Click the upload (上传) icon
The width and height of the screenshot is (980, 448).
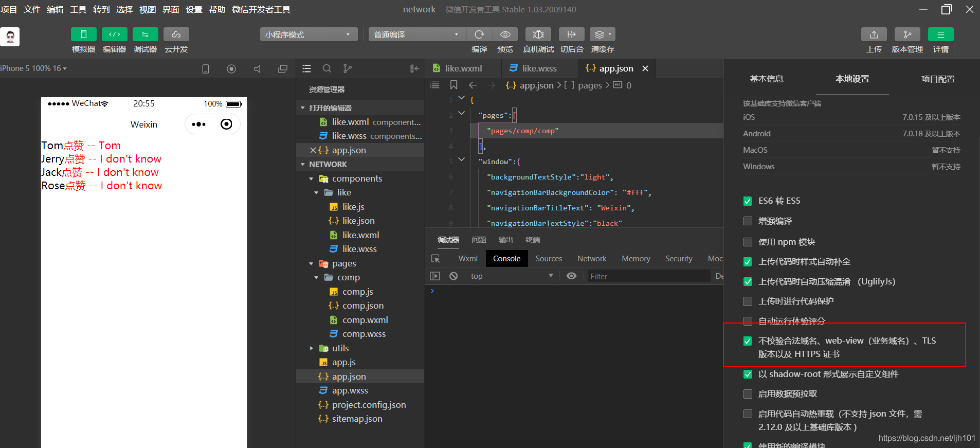(x=874, y=34)
